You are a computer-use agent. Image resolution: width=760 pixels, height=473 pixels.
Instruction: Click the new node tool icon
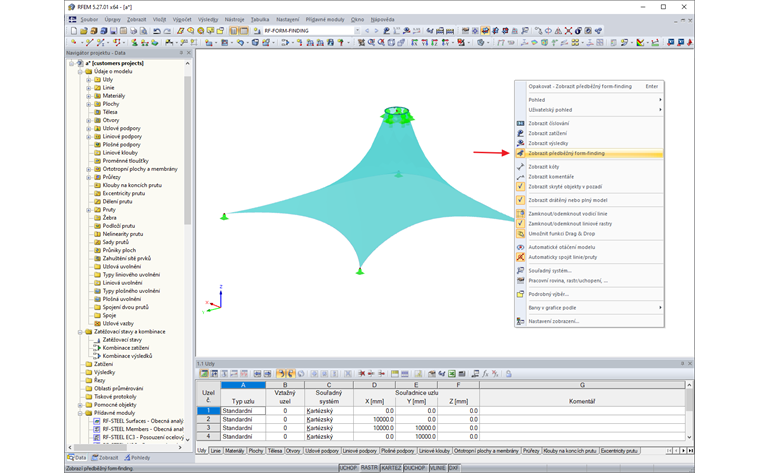click(74, 43)
